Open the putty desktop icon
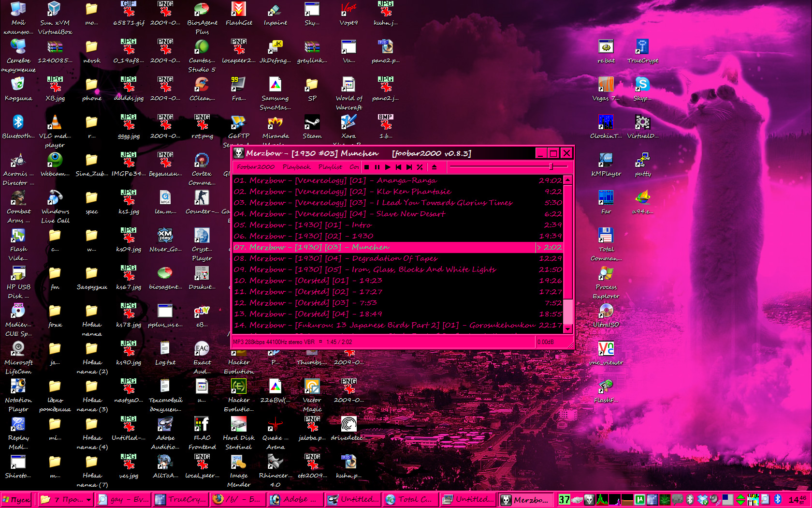Viewport: 812px width, 508px height. click(643, 164)
